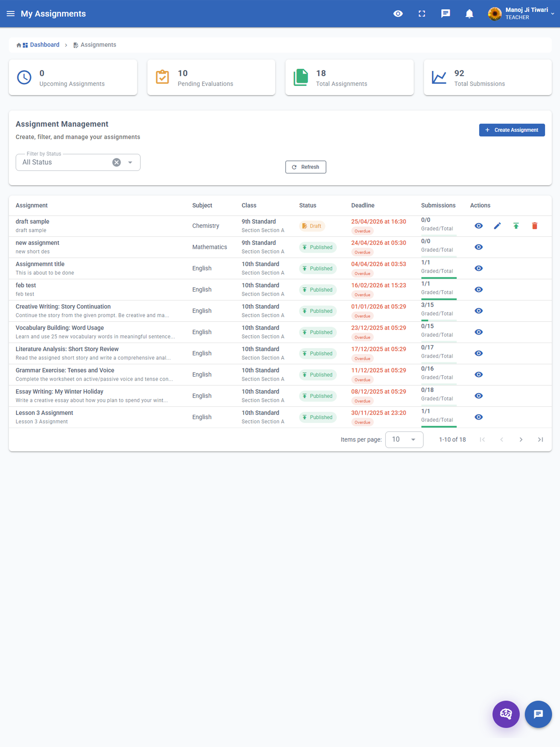
Task: Click the Total Submissions card
Action: (x=488, y=78)
